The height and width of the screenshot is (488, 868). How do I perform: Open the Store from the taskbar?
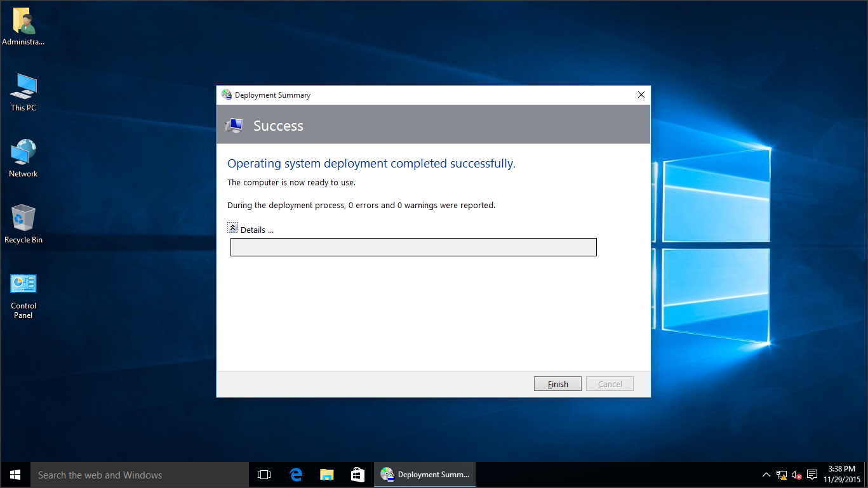(357, 475)
